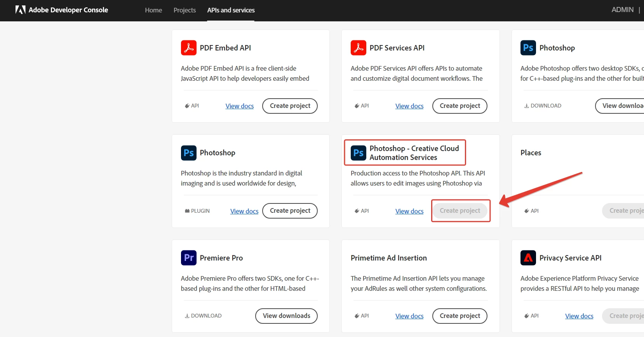
Task: Click the PDF Embed API Acrobat icon
Action: 188,48
